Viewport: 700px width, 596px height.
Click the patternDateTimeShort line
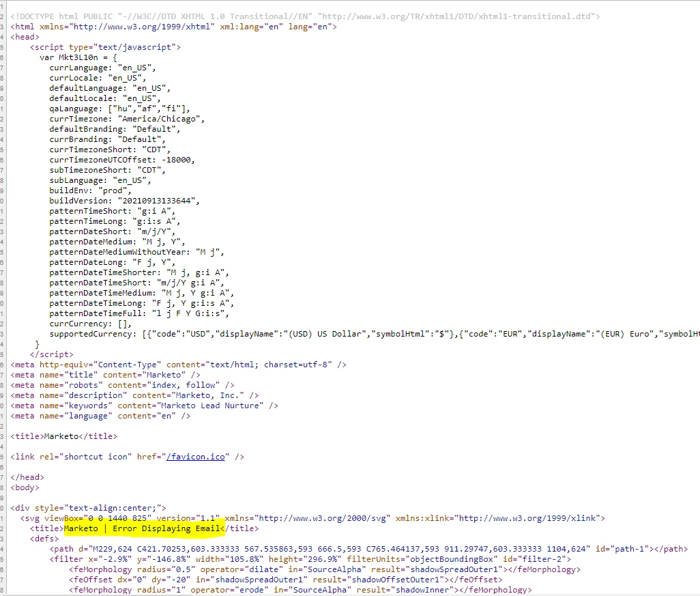136,283
